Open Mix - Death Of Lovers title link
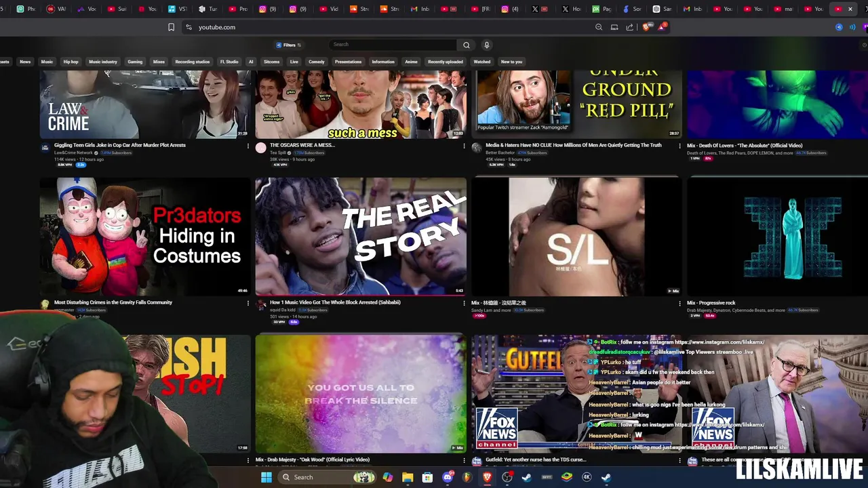Screen dimensions: 868x488 click(x=745, y=145)
